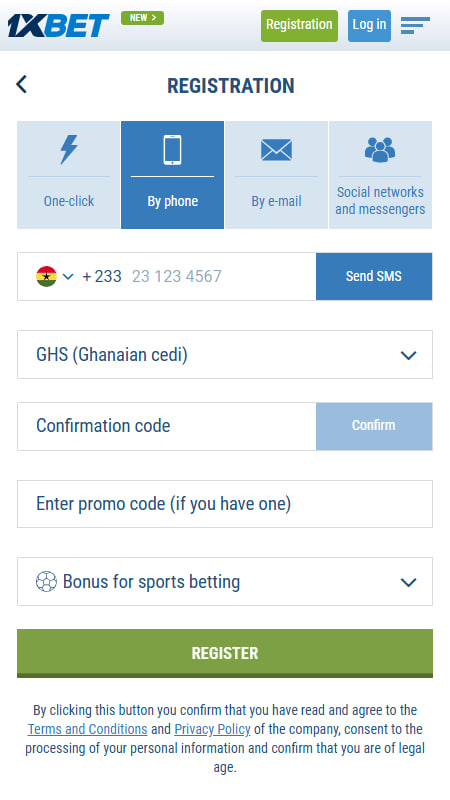The image size is (450, 800).
Task: Open the Privacy Policy link
Action: pos(212,729)
